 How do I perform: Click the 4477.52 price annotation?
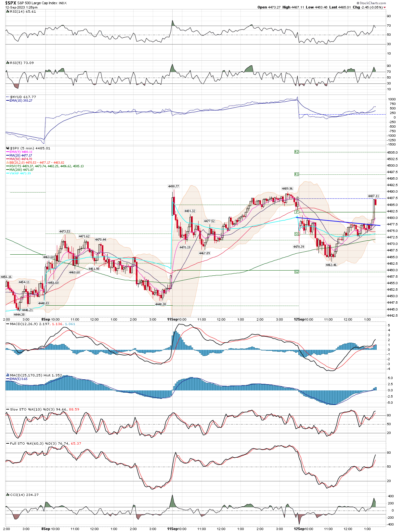pyautogui.click(x=209, y=221)
